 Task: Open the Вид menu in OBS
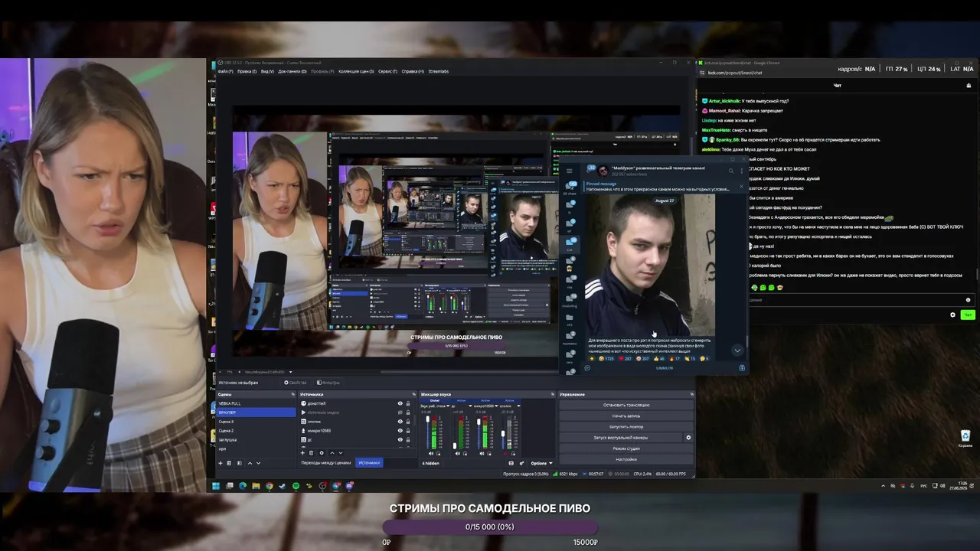267,71
